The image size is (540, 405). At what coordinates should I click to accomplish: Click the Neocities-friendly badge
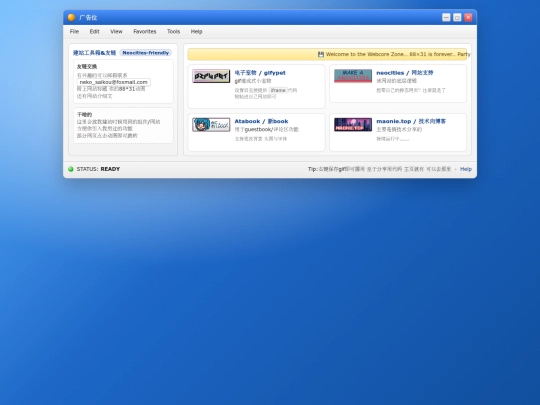tap(146, 53)
